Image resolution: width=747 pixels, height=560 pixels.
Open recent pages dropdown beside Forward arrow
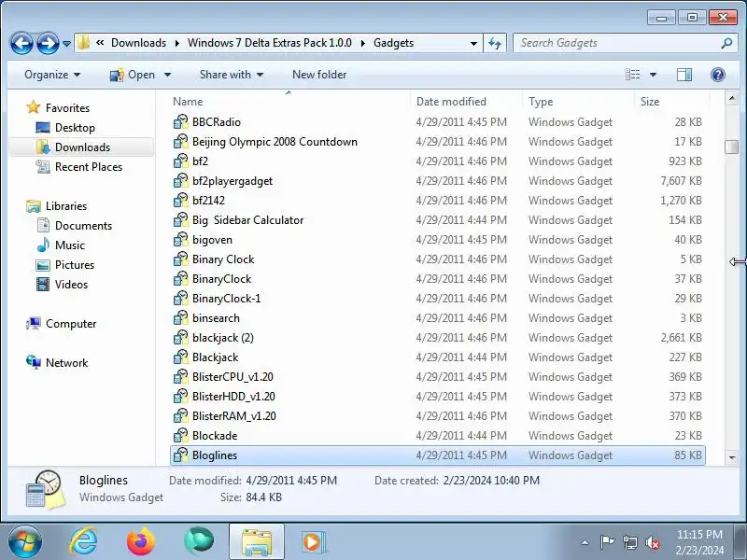point(66,43)
